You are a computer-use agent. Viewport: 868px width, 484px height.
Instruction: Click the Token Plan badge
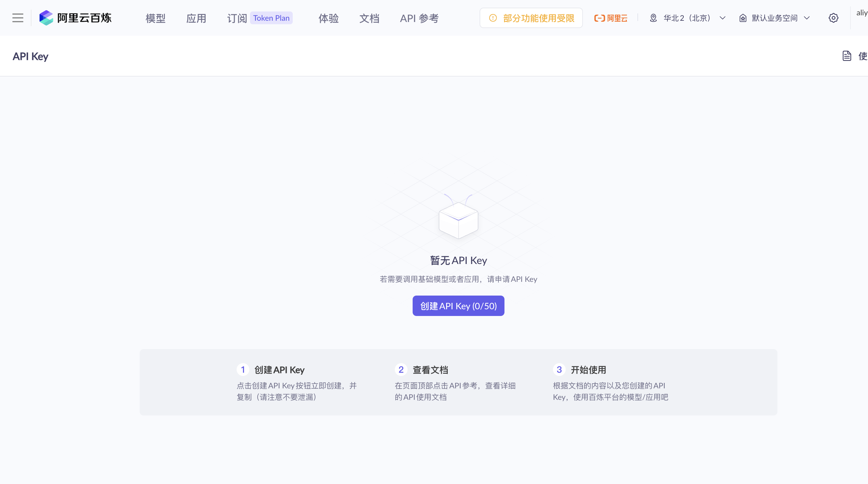(271, 18)
